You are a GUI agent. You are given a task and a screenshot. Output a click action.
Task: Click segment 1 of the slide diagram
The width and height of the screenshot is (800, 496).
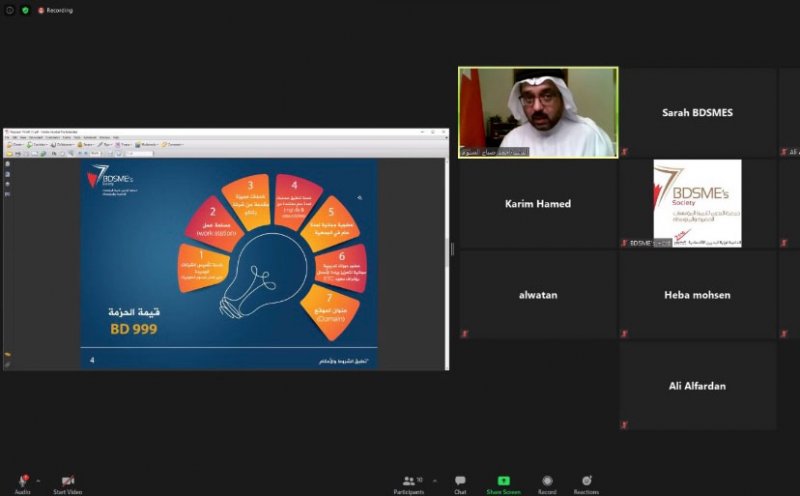click(x=203, y=268)
